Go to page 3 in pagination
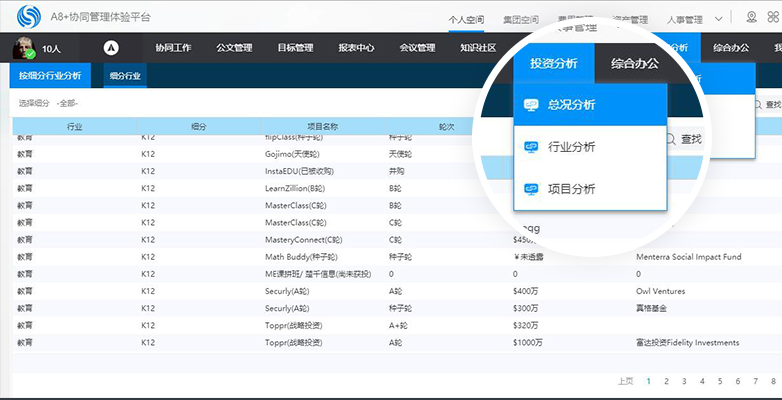The width and height of the screenshot is (782, 400). coord(684,381)
